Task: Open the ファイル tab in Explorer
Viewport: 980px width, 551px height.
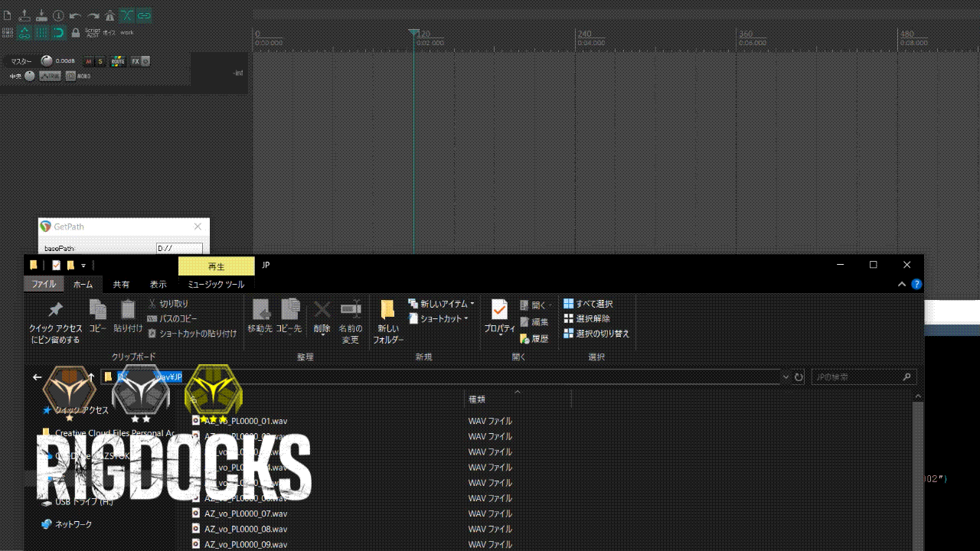Action: (x=44, y=284)
